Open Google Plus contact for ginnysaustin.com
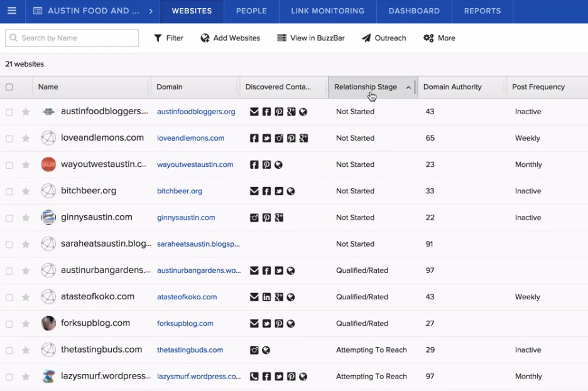The height and width of the screenshot is (391, 588). [x=279, y=218]
